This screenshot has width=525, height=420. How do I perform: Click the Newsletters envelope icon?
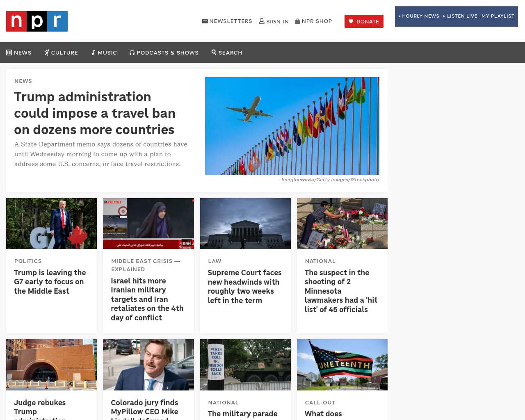tap(205, 21)
